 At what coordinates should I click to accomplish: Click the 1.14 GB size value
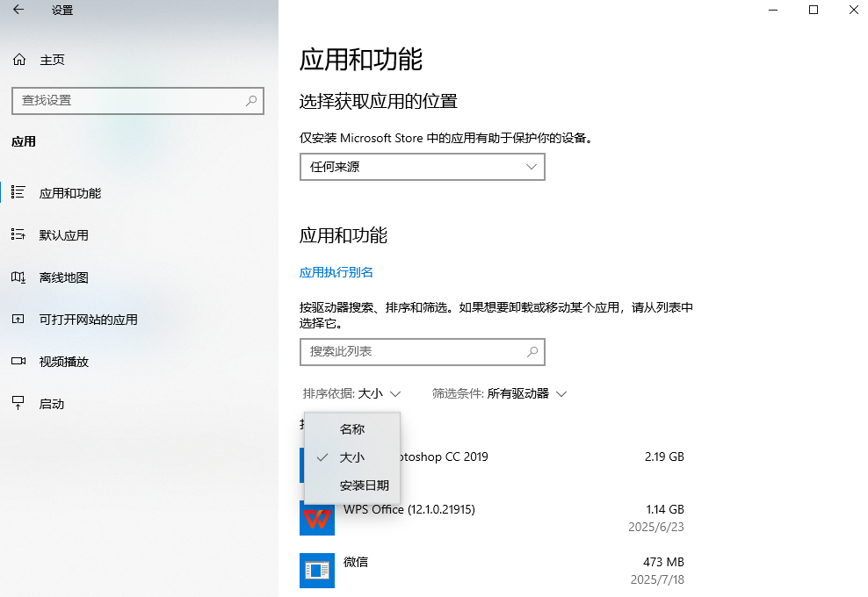(x=665, y=509)
